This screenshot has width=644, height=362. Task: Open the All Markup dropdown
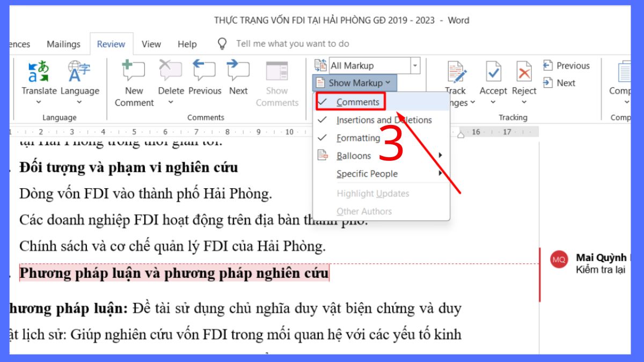414,65
